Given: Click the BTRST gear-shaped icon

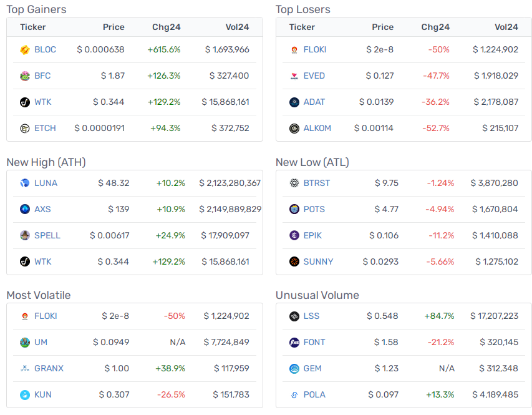Looking at the screenshot, I should [x=294, y=183].
